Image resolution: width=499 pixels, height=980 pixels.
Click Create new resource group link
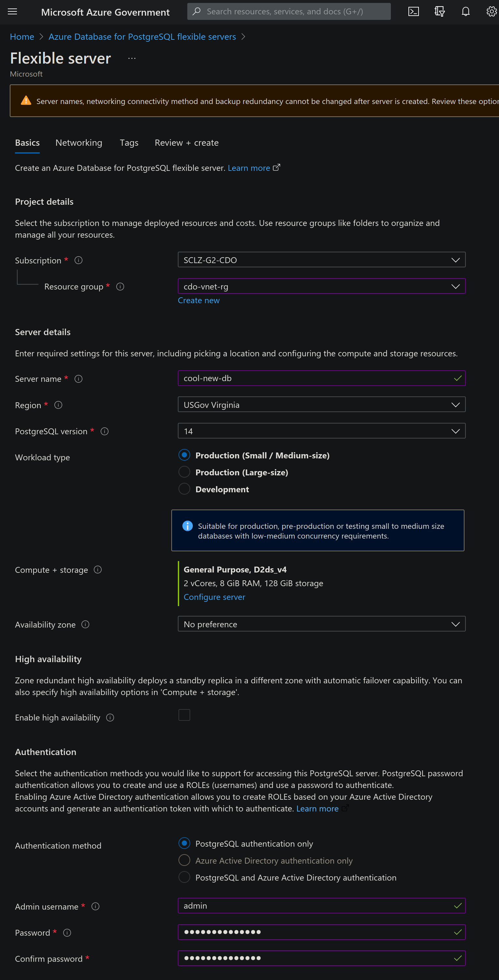click(198, 301)
